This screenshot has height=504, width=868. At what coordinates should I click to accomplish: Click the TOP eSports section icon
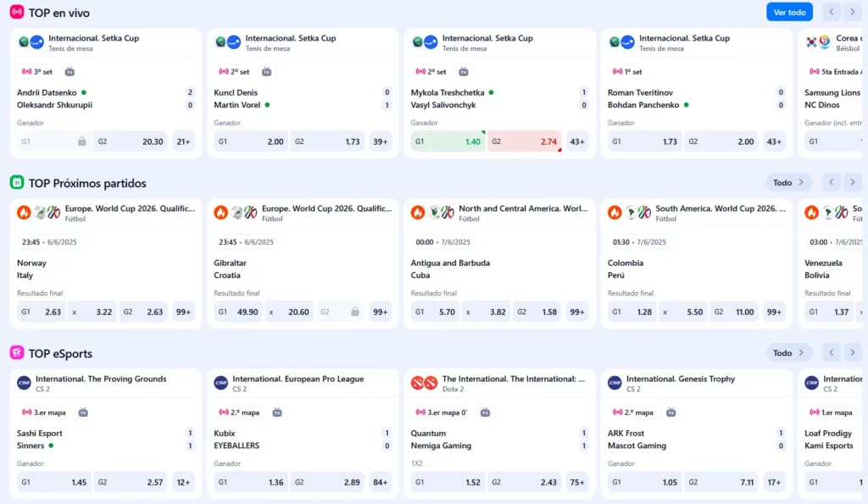[17, 352]
